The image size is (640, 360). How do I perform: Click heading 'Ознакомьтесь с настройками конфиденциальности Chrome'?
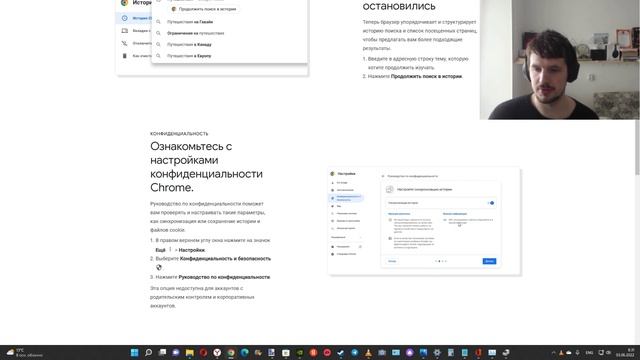pos(207,167)
